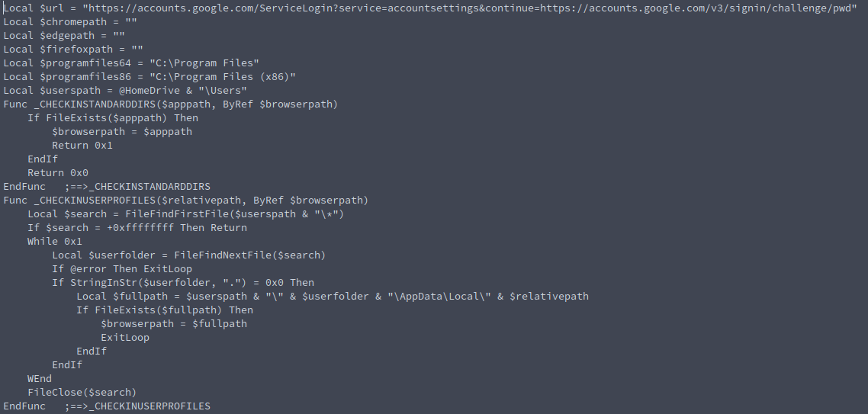
Task: Click the "Return 0x0" statement
Action: [x=58, y=172]
